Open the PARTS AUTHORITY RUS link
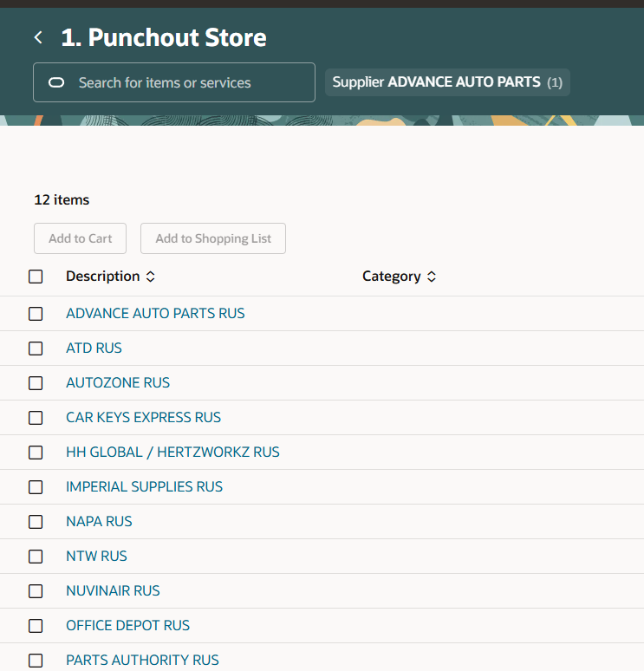Image resolution: width=644 pixels, height=671 pixels. click(142, 660)
